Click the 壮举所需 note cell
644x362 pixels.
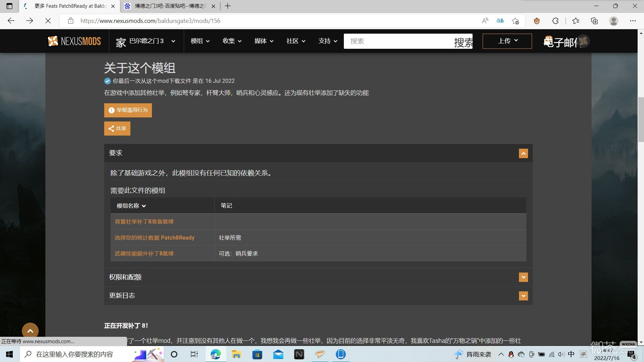point(230,238)
